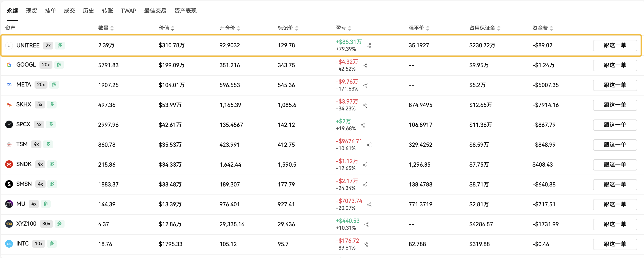Image resolution: width=644 pixels, height=258 pixels.
Task: Click the GOOGL 20x leverage badge
Action: [x=46, y=65]
